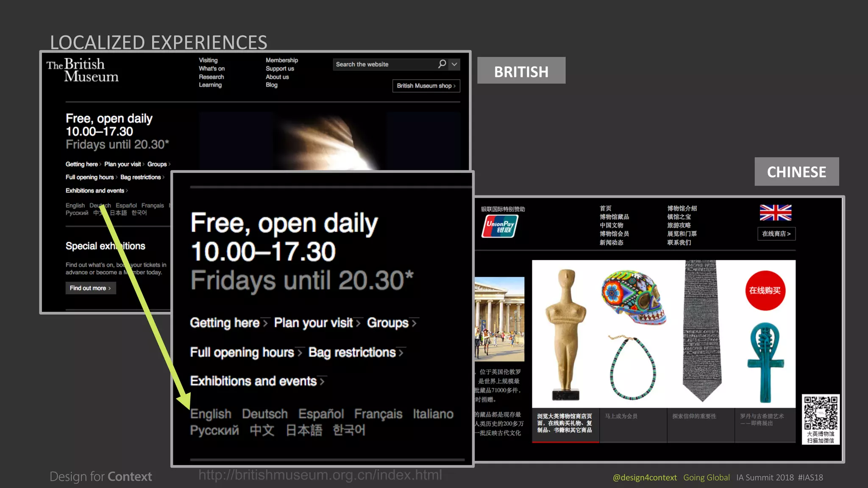Click the beaded colorful skull image

[x=633, y=298]
